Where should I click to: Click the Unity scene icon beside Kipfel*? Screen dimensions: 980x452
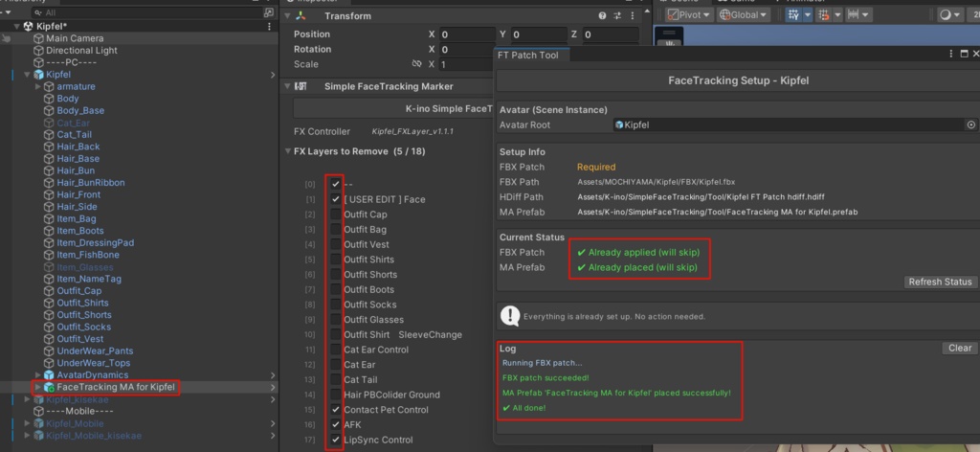(x=27, y=26)
